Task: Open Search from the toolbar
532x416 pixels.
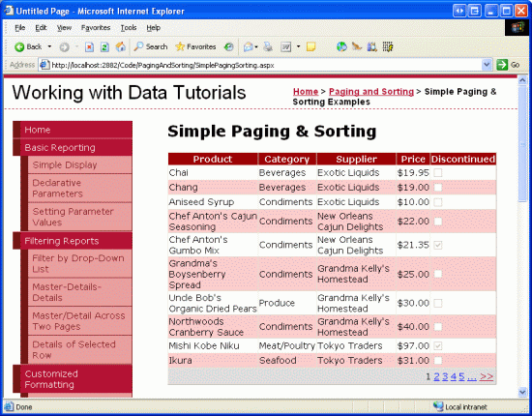Action: coord(151,46)
